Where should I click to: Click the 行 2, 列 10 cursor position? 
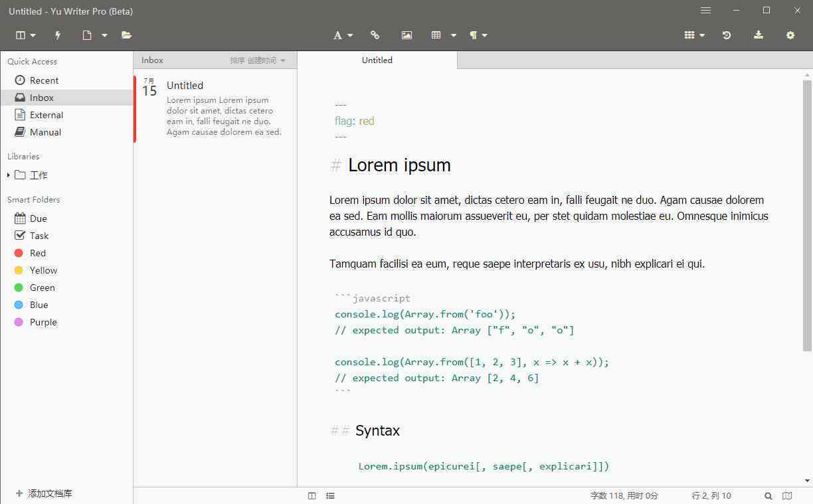click(x=711, y=496)
